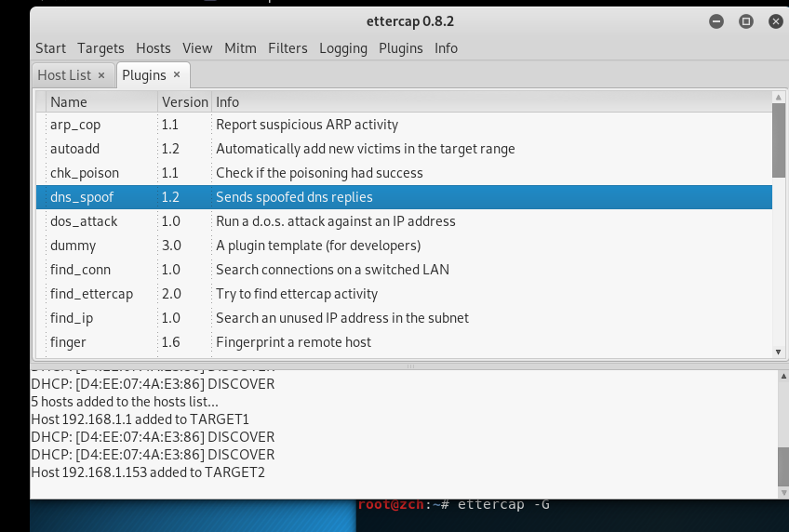This screenshot has width=789, height=532.
Task: Select the dns_spoof plugin row
Action: (x=404, y=197)
